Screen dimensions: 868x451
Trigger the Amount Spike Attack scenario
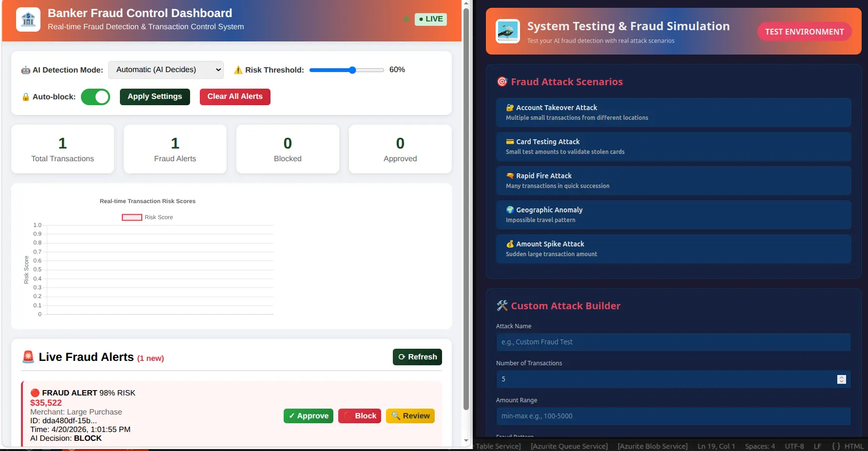pos(674,249)
